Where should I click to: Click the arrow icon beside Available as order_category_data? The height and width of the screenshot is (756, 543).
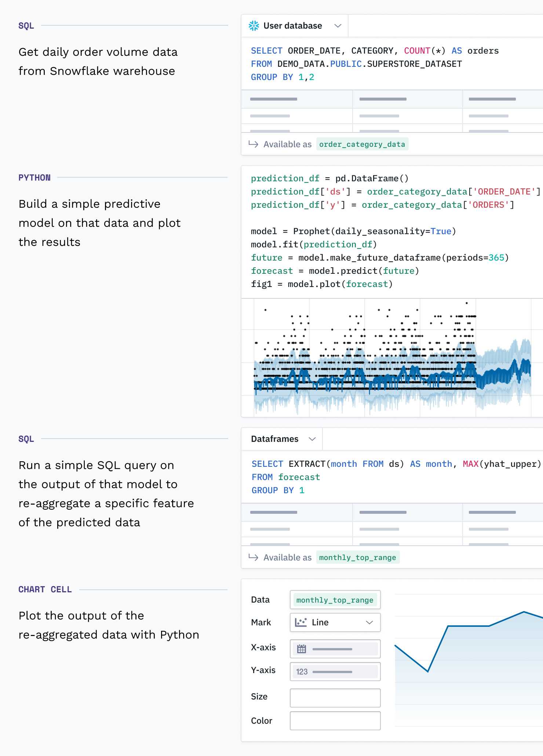pyautogui.click(x=254, y=144)
